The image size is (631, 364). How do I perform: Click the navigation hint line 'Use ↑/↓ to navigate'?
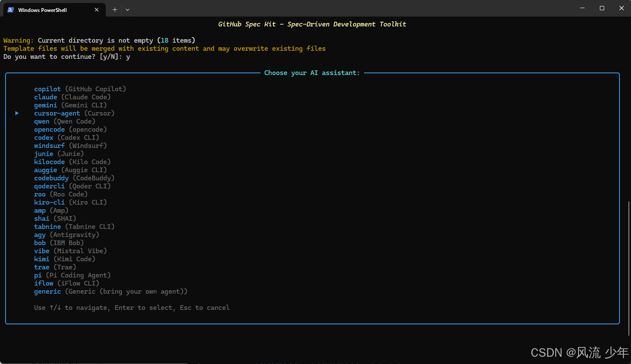pos(132,308)
